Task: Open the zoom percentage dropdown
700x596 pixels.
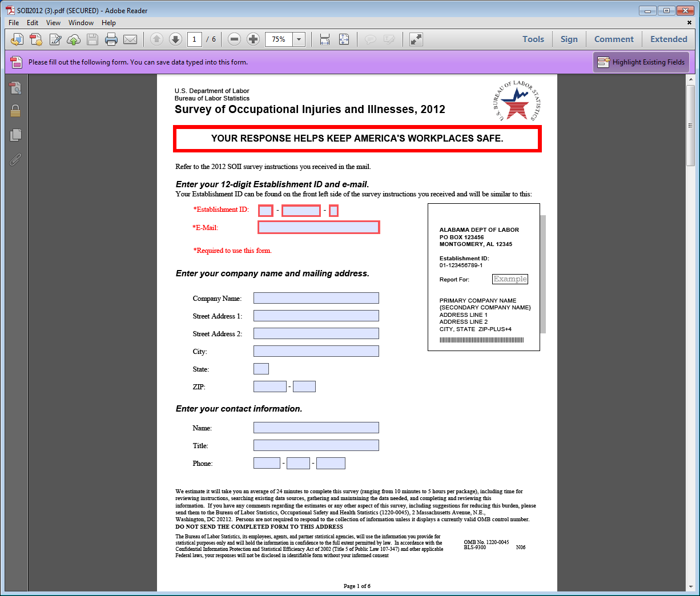Action: (299, 39)
